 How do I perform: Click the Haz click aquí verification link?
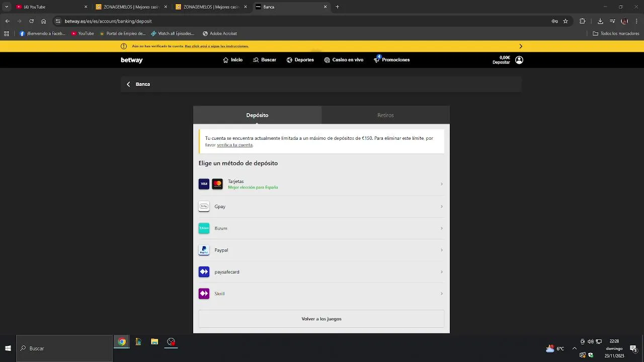tap(216, 46)
